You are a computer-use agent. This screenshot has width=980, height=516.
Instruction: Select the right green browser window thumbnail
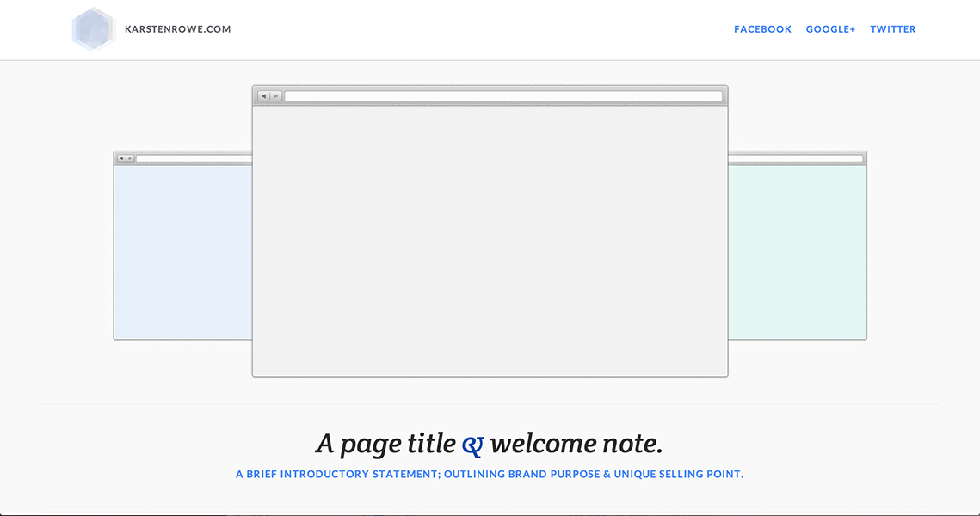pyautogui.click(x=798, y=245)
